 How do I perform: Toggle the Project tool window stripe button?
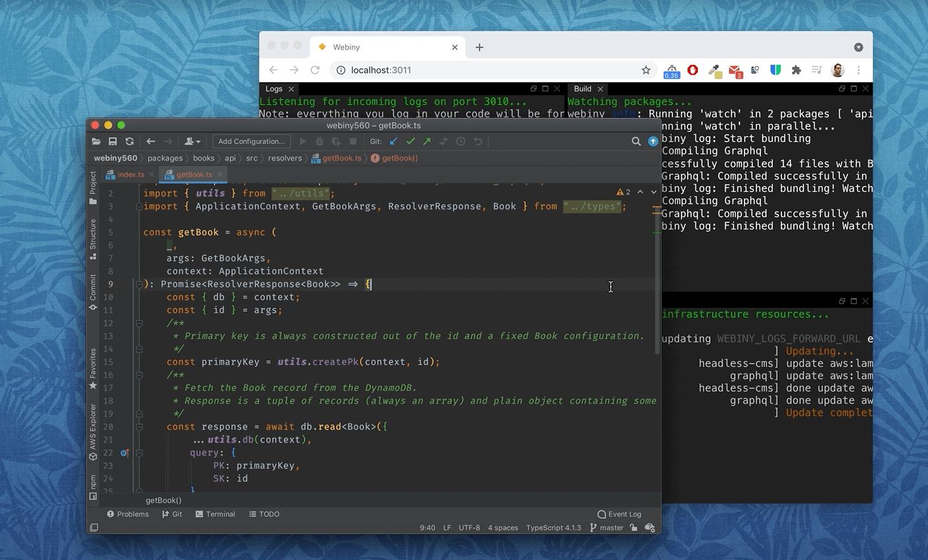[93, 183]
